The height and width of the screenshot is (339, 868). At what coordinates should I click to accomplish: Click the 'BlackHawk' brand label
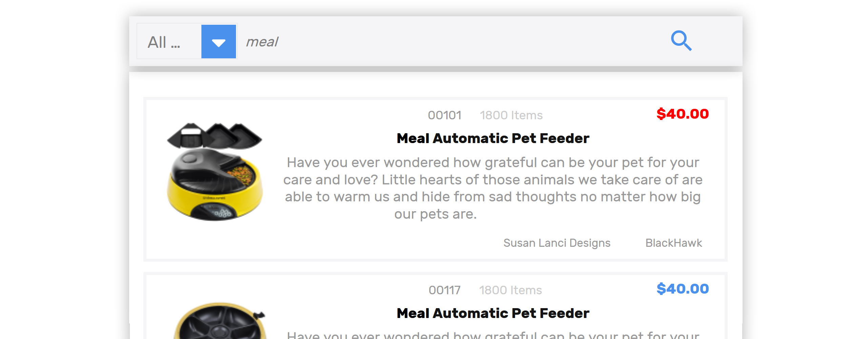pyautogui.click(x=674, y=243)
